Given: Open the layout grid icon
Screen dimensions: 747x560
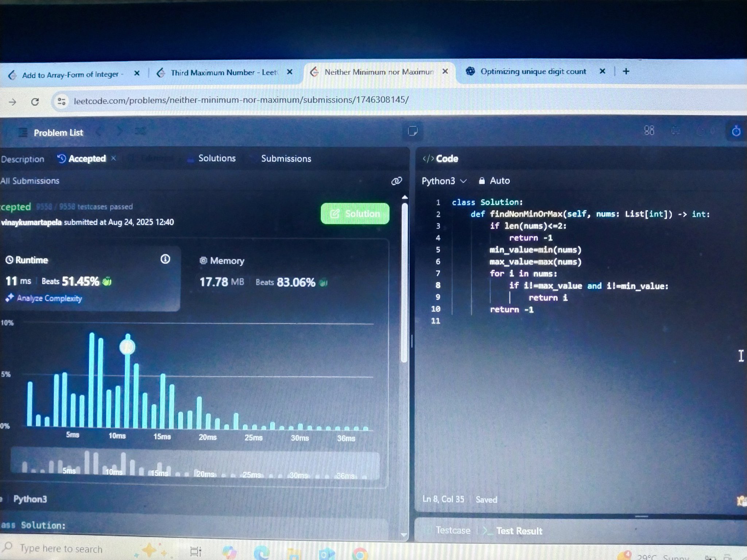Looking at the screenshot, I should [x=649, y=131].
